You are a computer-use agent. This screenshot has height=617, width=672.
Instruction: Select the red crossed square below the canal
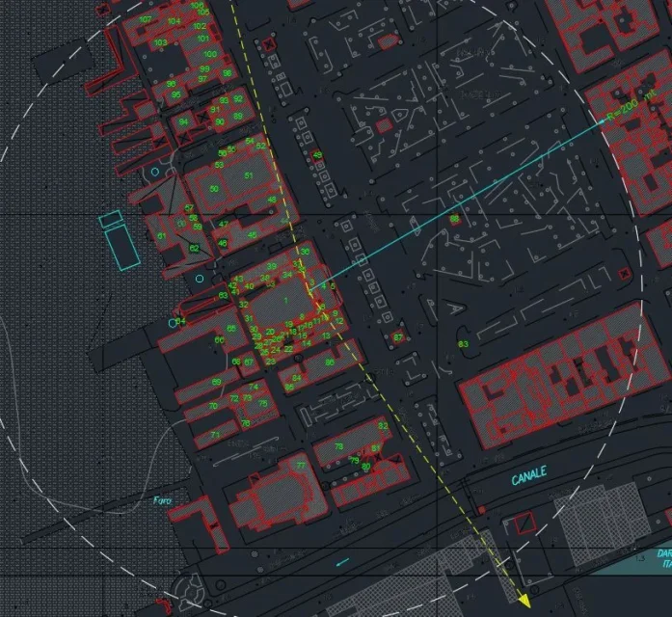click(x=524, y=524)
